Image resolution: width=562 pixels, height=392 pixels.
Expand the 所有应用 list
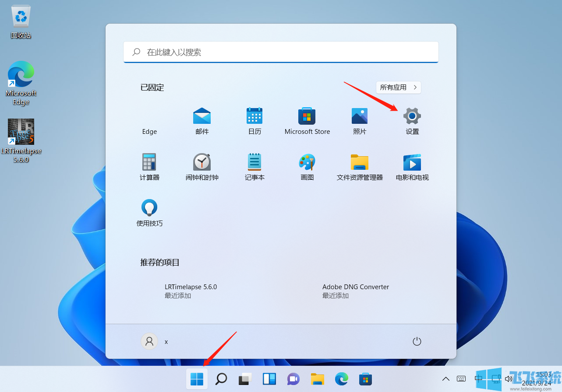[398, 87]
